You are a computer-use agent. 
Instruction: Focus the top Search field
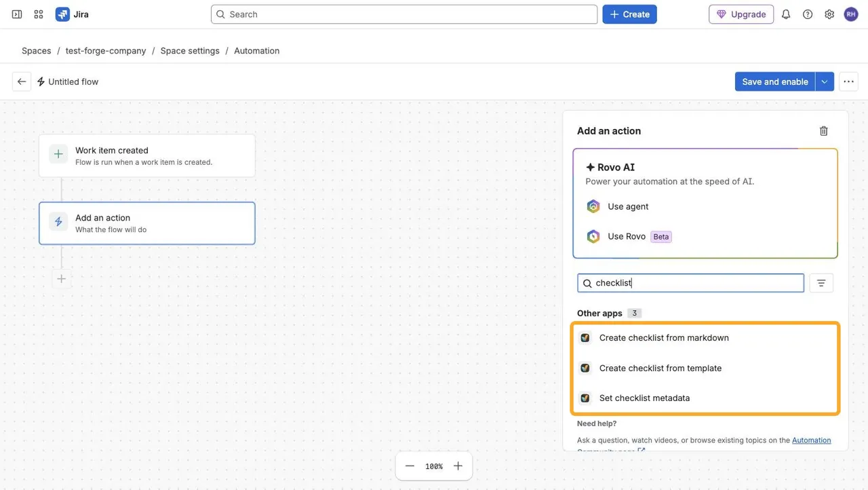404,14
